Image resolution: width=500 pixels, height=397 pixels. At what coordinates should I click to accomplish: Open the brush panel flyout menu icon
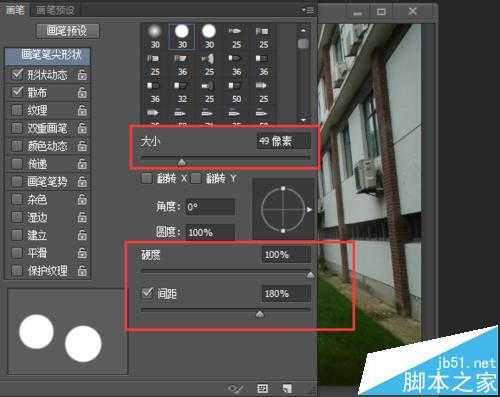point(308,11)
